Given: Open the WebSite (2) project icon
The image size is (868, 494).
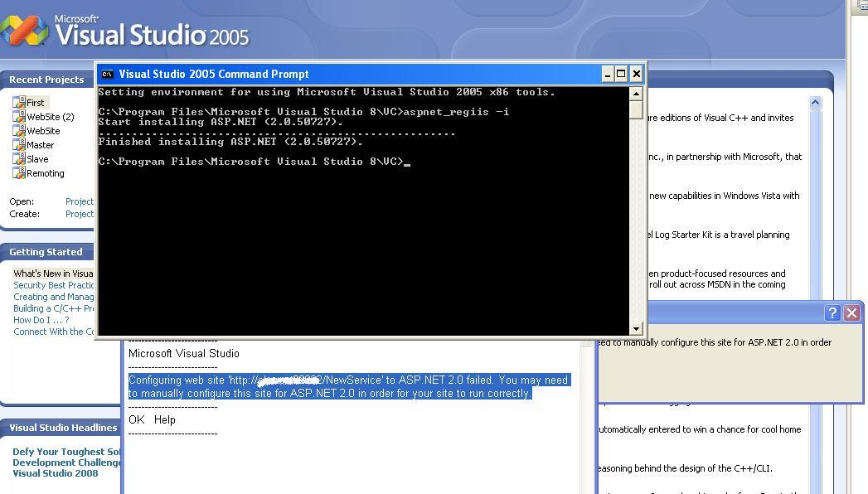Looking at the screenshot, I should coord(19,116).
